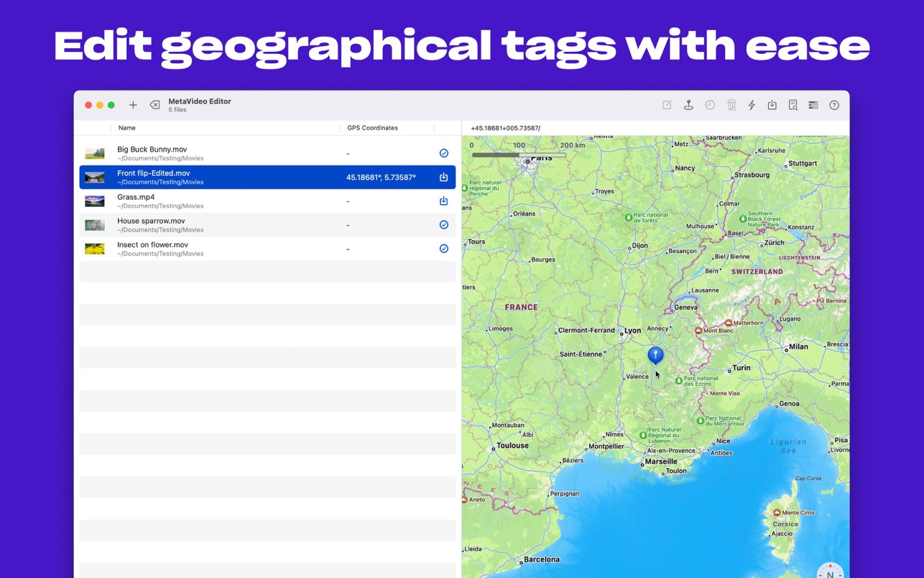Sort by the Name column header
924x578 pixels.
(127, 128)
